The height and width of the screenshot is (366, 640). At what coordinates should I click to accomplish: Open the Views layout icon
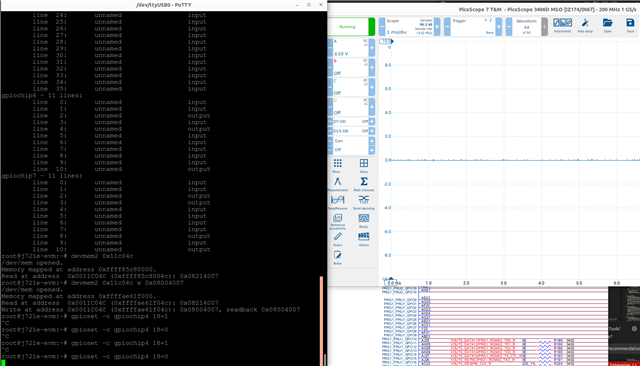tap(363, 166)
